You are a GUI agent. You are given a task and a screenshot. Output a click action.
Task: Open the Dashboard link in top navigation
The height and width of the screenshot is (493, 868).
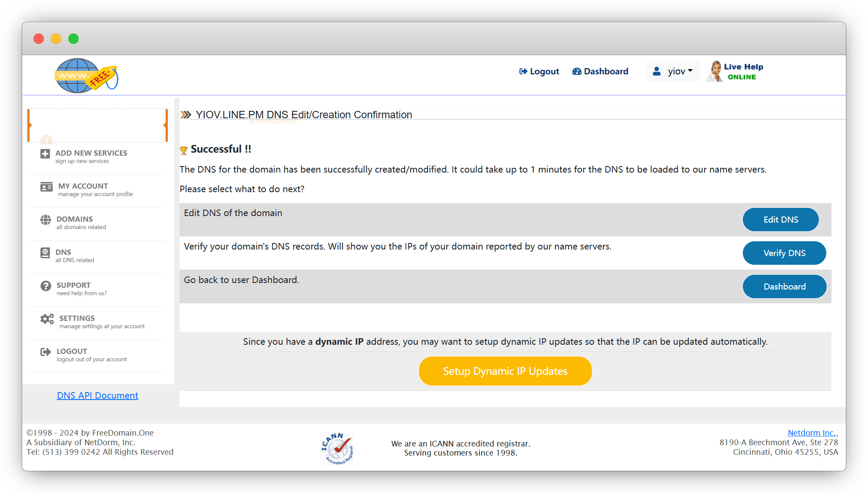[600, 71]
